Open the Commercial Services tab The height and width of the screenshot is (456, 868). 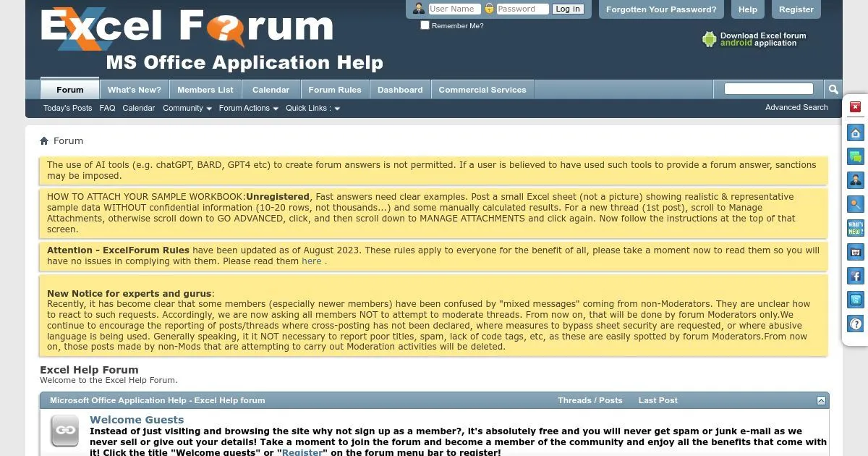point(482,89)
